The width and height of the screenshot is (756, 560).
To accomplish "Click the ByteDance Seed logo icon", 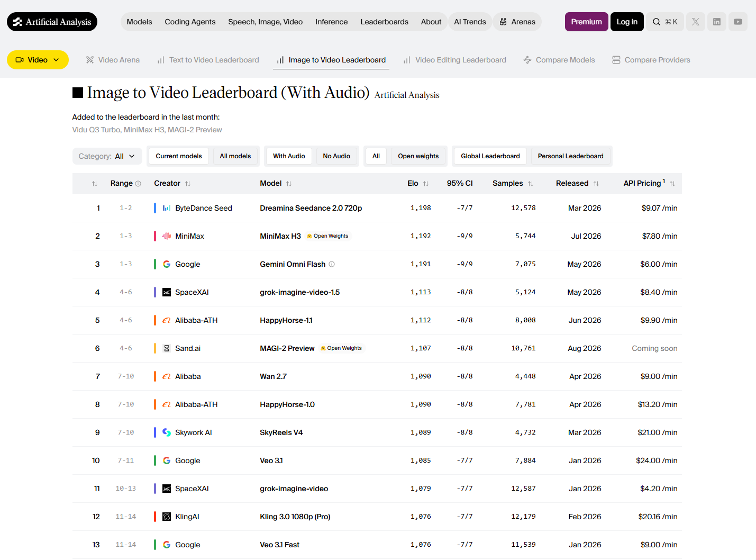I will tap(167, 208).
